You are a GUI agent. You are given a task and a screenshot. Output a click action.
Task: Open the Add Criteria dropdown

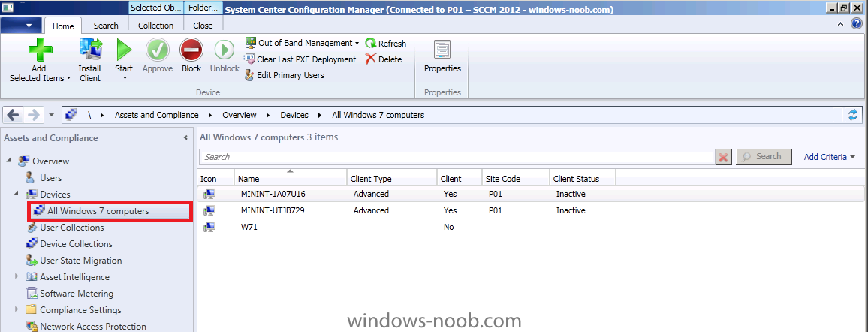click(829, 157)
